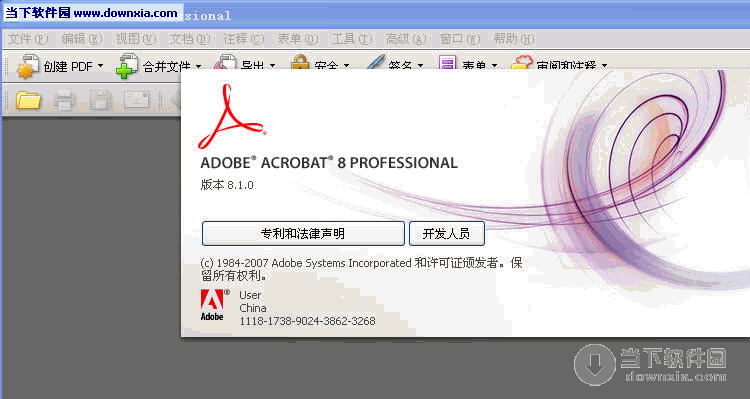Click the Secure padlock icon

point(300,62)
